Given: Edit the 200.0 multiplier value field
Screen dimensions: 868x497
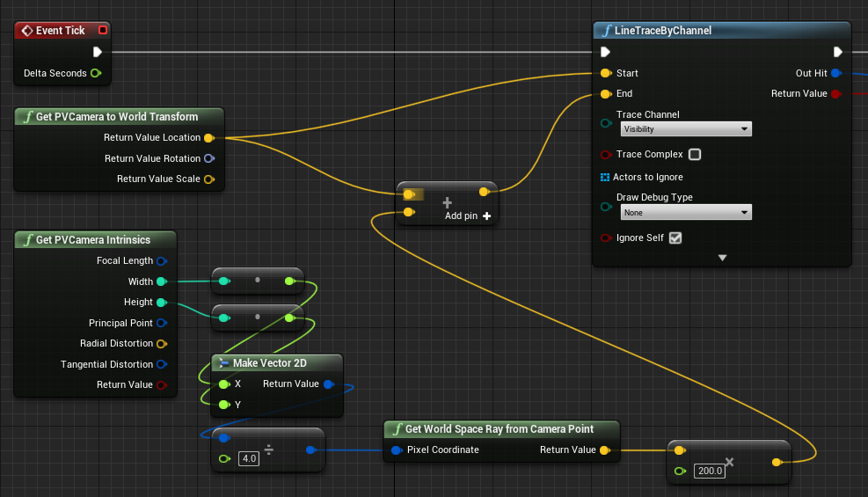Looking at the screenshot, I should point(710,471).
